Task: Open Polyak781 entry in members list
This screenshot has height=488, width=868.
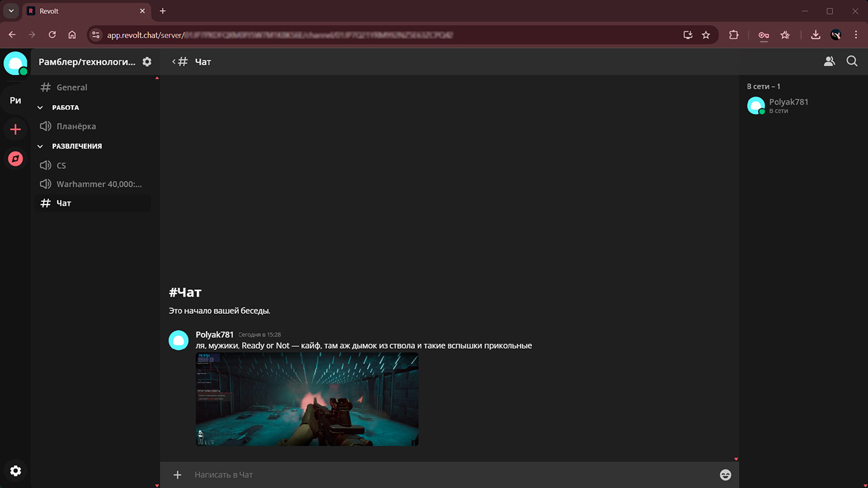Action: [x=803, y=105]
